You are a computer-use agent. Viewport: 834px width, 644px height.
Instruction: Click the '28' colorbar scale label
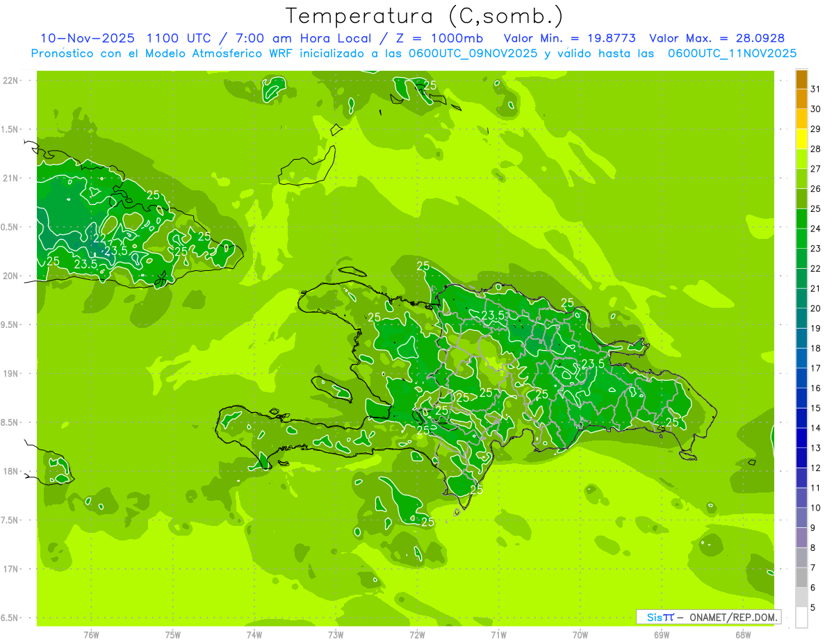(x=816, y=149)
